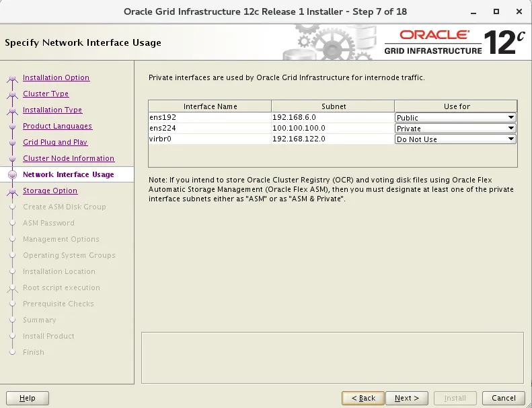Select the Network Interface Usage step

tap(68, 174)
